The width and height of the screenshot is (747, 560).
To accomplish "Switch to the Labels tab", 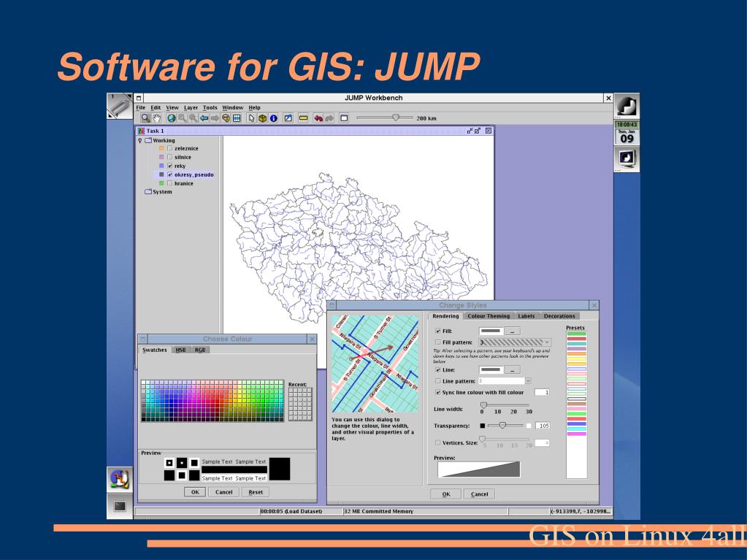I will click(x=526, y=316).
